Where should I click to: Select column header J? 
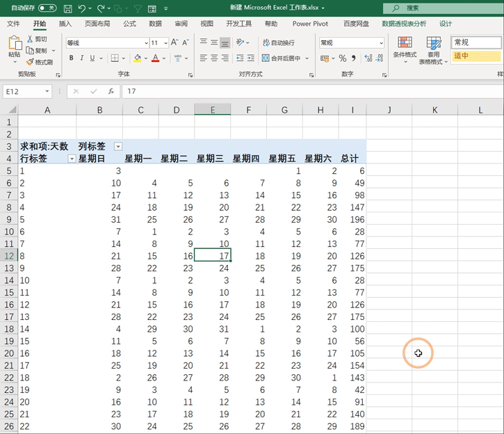pos(389,110)
